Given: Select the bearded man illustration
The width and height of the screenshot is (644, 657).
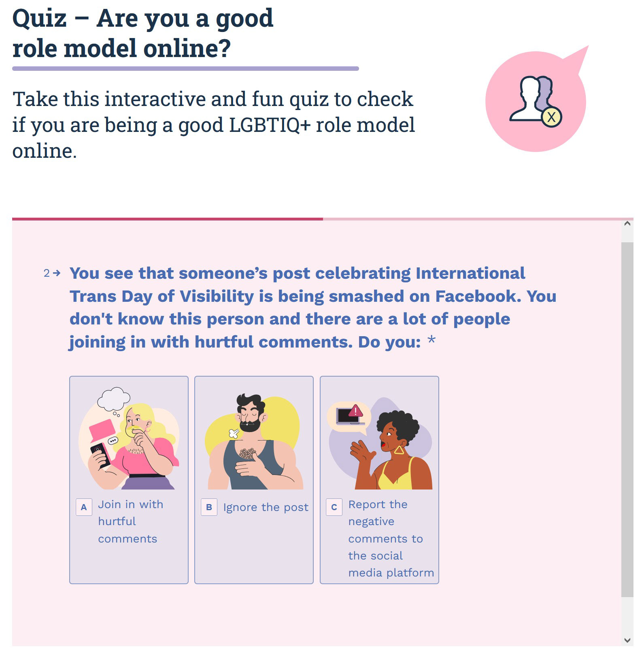Looking at the screenshot, I should pyautogui.click(x=254, y=441).
